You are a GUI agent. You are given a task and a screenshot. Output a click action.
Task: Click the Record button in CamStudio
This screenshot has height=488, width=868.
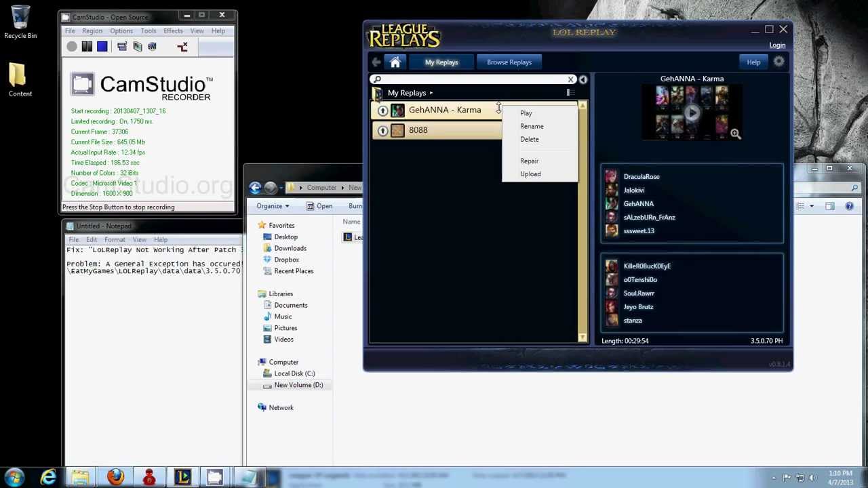coord(72,47)
